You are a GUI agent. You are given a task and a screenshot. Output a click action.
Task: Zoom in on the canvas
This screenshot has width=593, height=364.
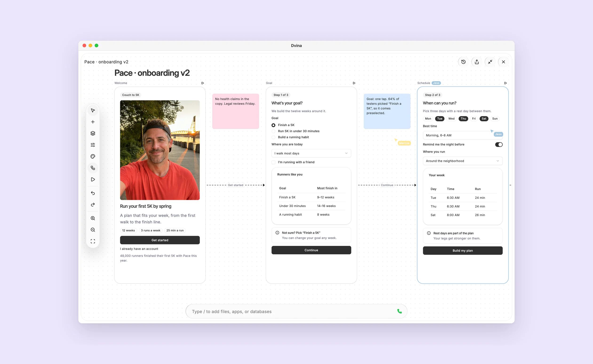(93, 218)
